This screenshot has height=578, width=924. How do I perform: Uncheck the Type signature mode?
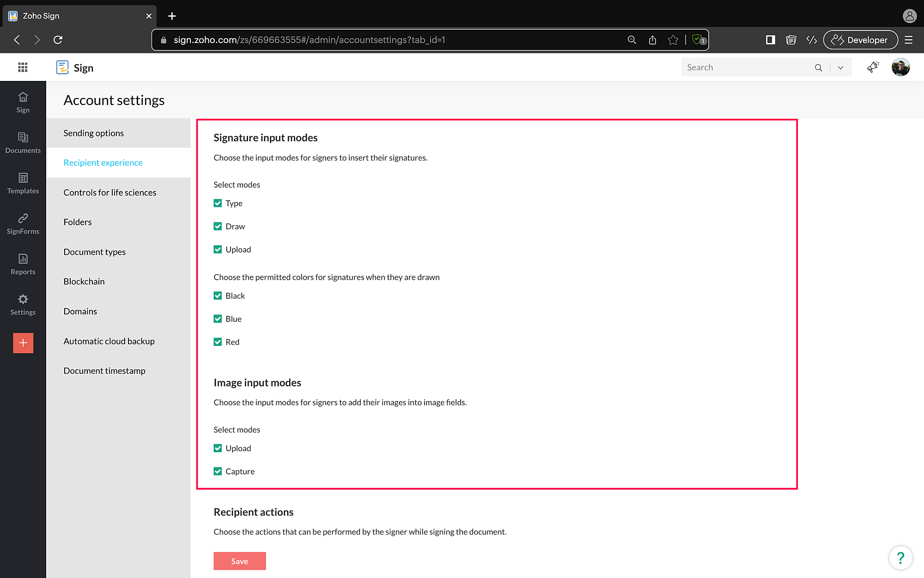coord(218,203)
